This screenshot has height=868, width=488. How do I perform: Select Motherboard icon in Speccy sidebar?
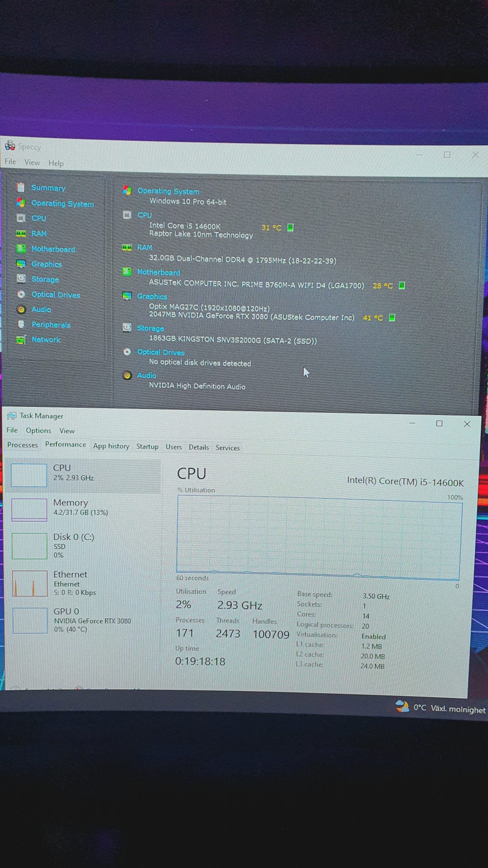21,248
